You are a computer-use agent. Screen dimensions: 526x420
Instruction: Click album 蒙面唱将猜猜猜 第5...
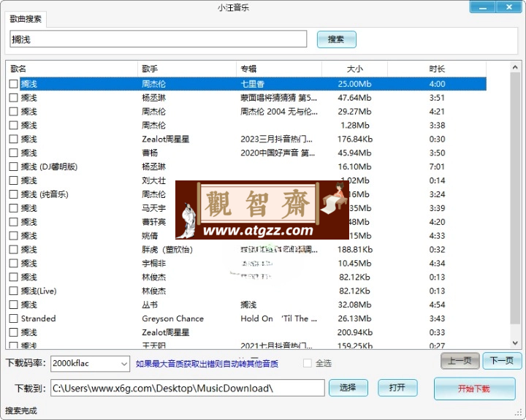click(278, 98)
